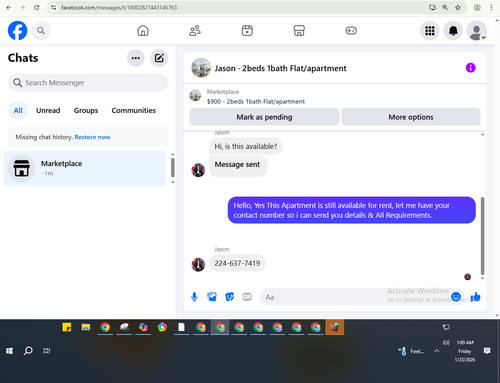Open the Gaming controller icon

(x=351, y=31)
